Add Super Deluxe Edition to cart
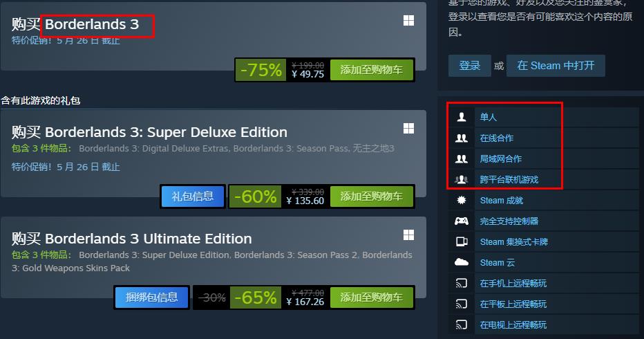The image size is (644, 339). 371,196
